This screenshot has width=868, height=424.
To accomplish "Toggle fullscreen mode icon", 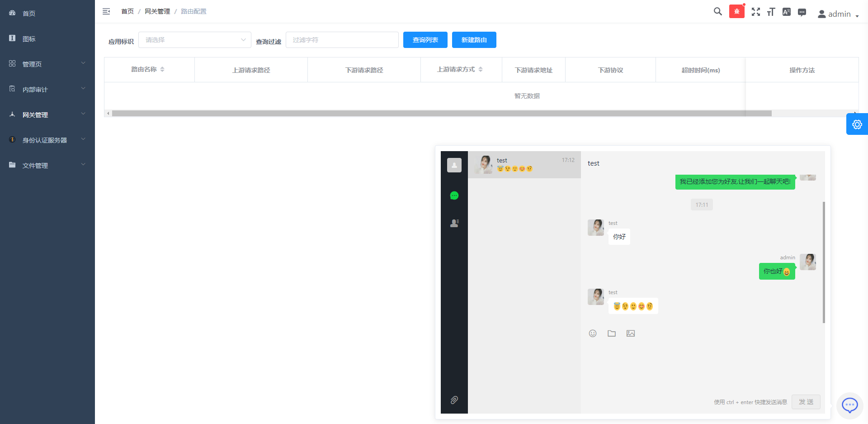I will pos(755,12).
